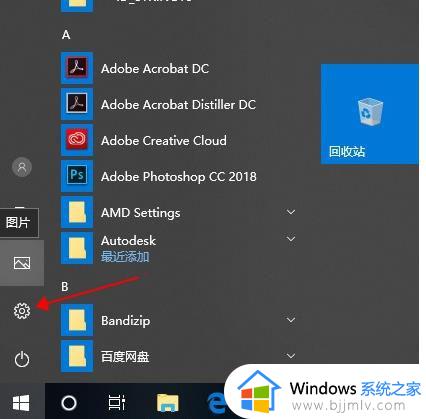Click the 最近添加 text under Autodesk
The width and height of the screenshot is (426, 419).
tap(125, 257)
